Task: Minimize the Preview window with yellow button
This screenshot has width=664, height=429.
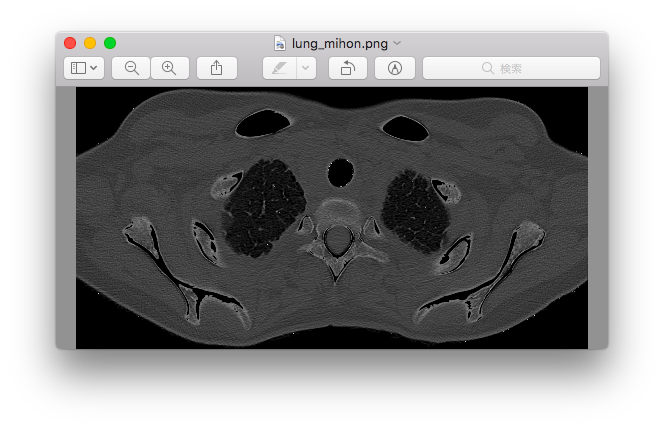Action: (90, 43)
